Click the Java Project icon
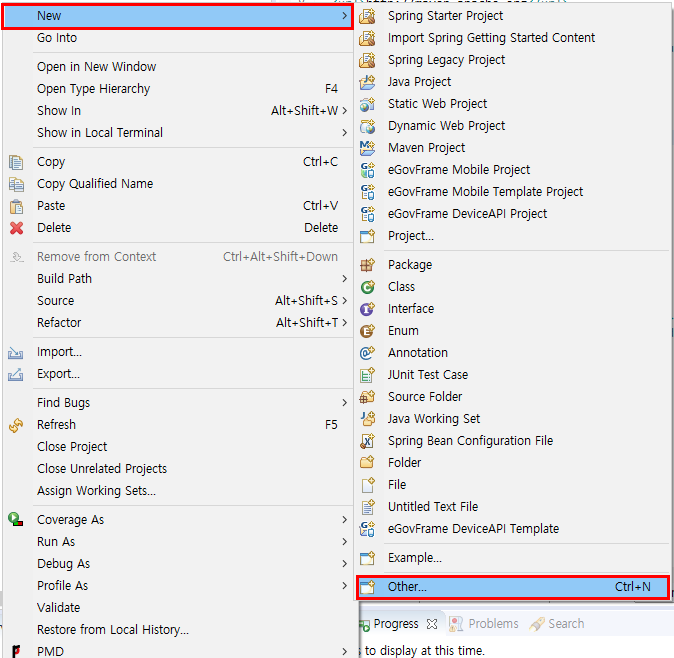 tap(367, 82)
